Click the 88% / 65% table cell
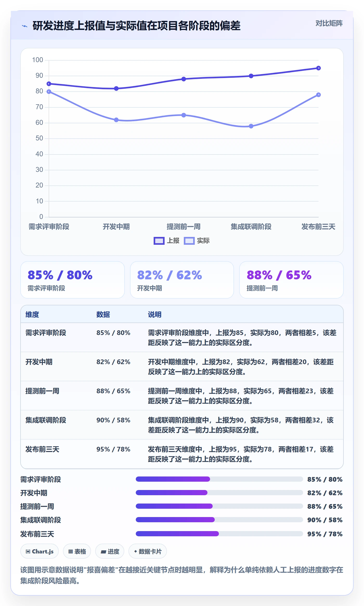Screen dimensions: 364x606 113,391
